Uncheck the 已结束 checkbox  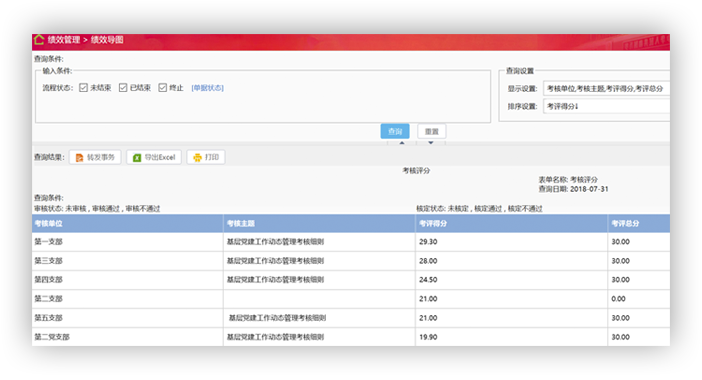click(123, 88)
